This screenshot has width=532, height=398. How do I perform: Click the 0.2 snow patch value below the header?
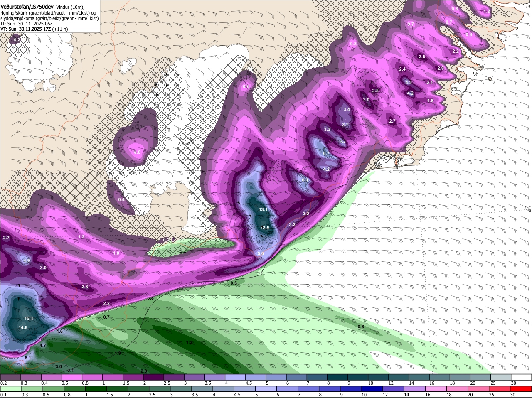click(x=17, y=40)
